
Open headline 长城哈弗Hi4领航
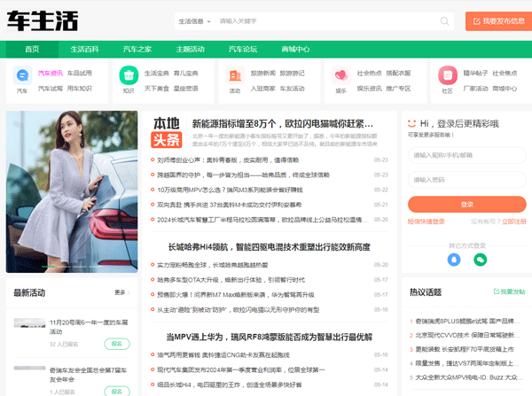coord(269,247)
